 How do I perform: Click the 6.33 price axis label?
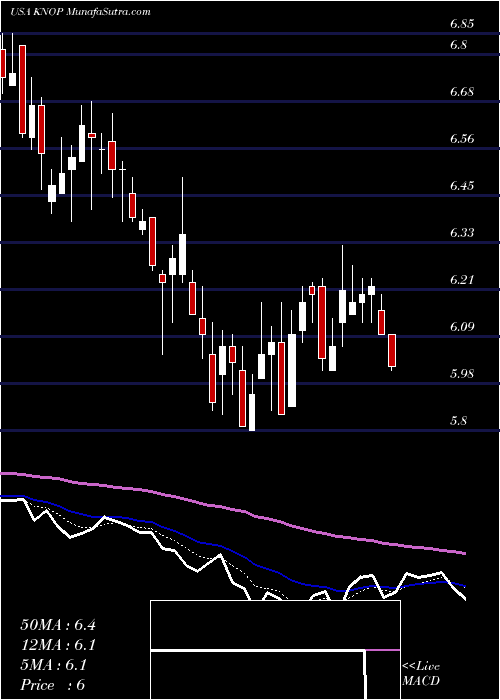pyautogui.click(x=462, y=233)
